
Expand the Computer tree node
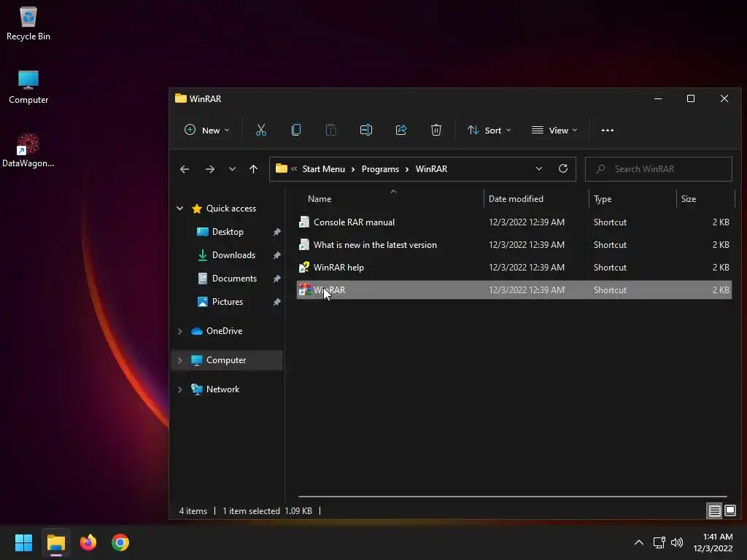pos(179,360)
